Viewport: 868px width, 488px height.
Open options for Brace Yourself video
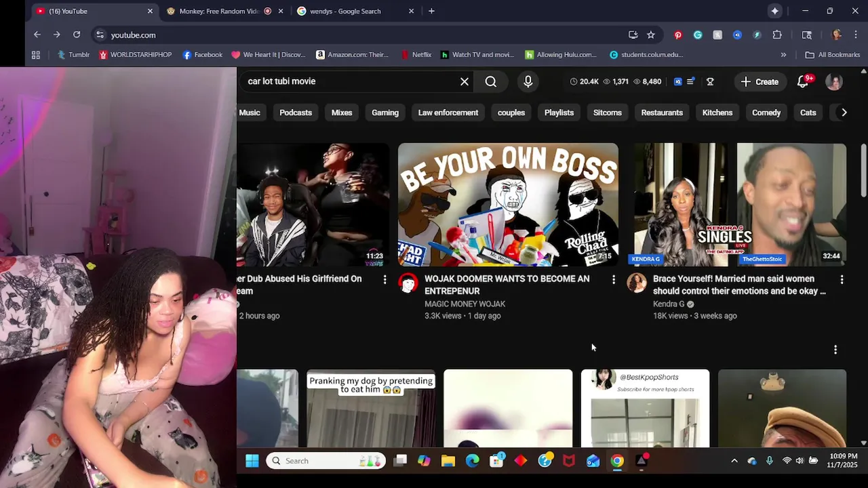coord(842,279)
